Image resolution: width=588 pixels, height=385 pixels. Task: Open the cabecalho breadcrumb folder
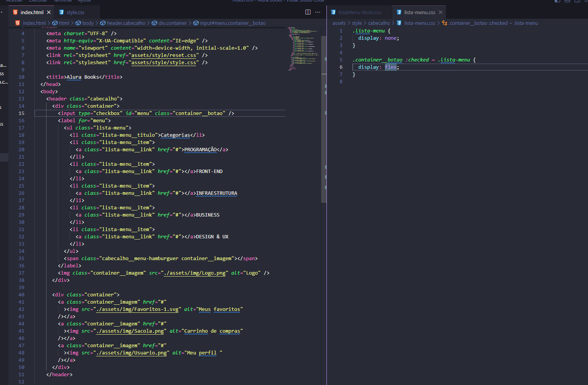(x=379, y=23)
